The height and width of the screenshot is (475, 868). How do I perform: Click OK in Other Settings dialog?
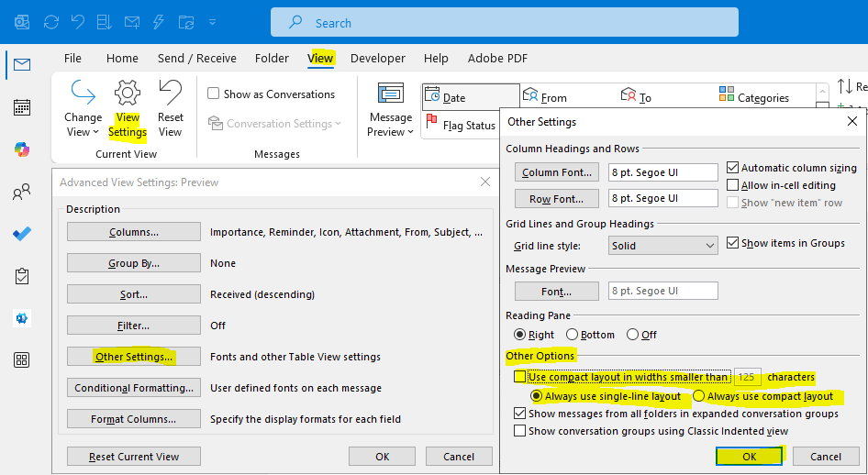tap(749, 456)
